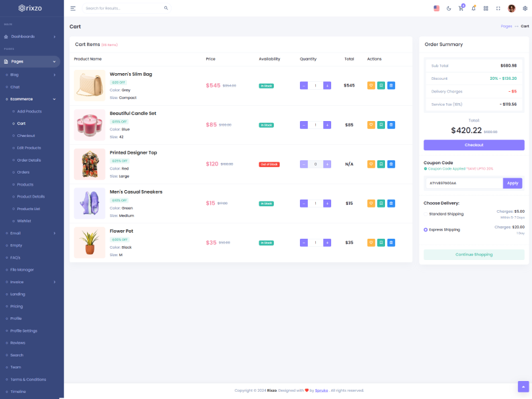
Task: Click the purple Checkout button
Action: (473, 145)
